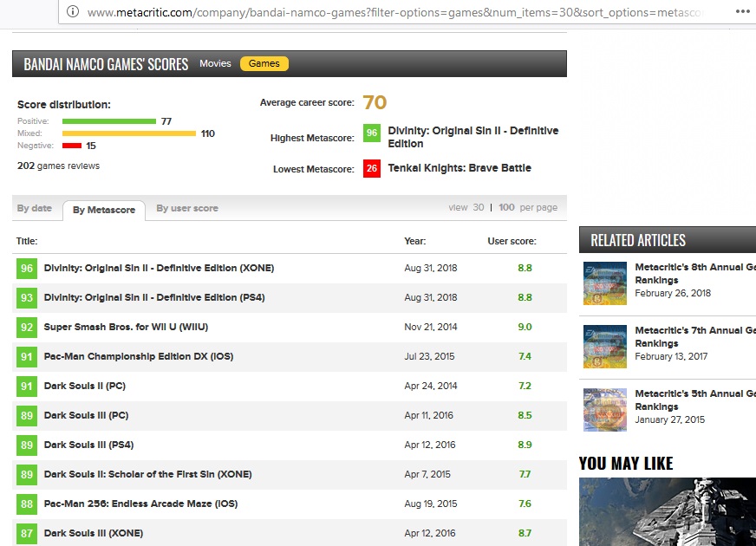Open Divinity: Original Sin II (PS4) entry
This screenshot has height=546, width=756.
coord(154,297)
